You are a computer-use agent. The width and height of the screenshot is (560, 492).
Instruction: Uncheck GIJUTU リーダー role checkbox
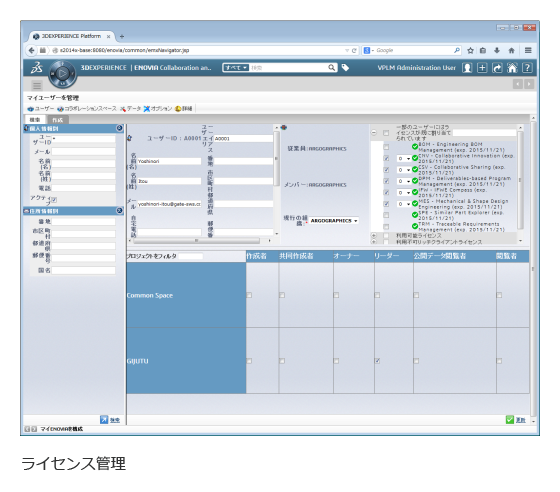point(377,361)
